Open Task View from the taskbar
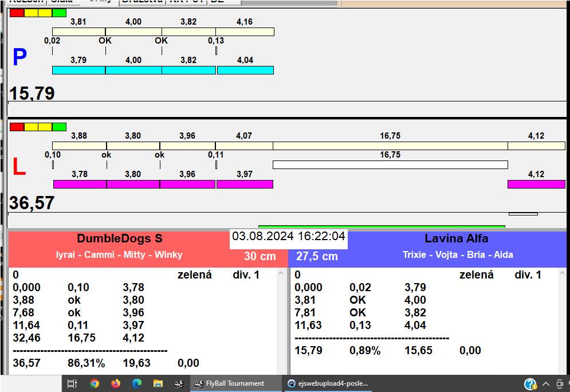This screenshot has height=392, width=570. point(72,383)
